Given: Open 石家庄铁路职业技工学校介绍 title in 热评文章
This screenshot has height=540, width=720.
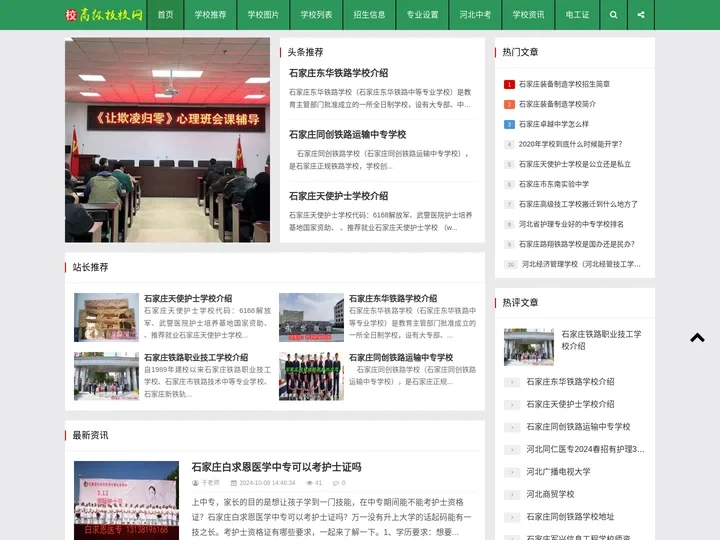Looking at the screenshot, I should click(x=602, y=340).
